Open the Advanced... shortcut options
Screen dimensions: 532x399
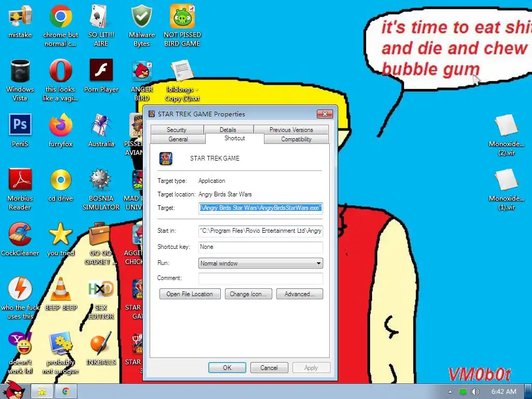(x=300, y=294)
